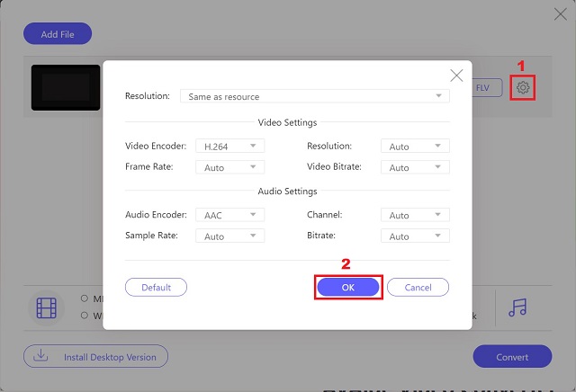Expand the Video Bitrate dropdown

coord(415,167)
